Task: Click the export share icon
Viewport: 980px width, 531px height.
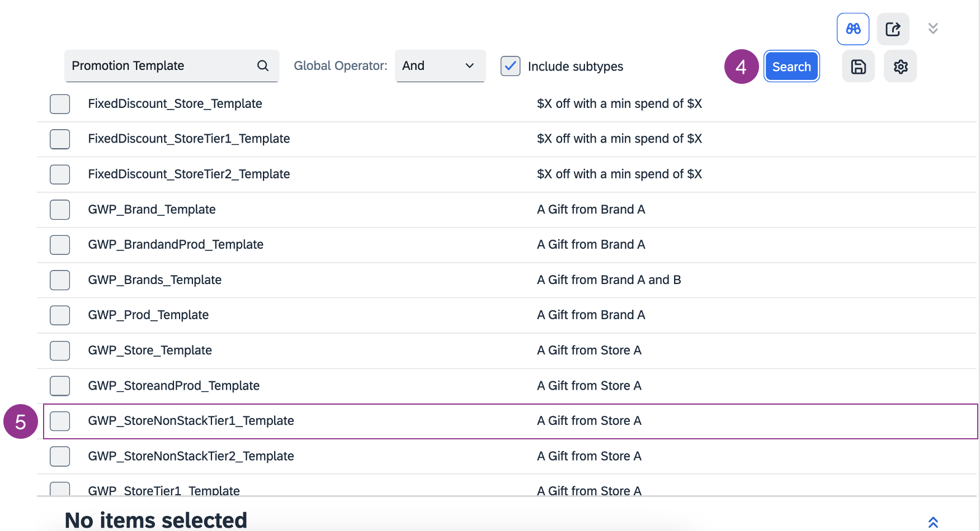Action: [x=893, y=29]
